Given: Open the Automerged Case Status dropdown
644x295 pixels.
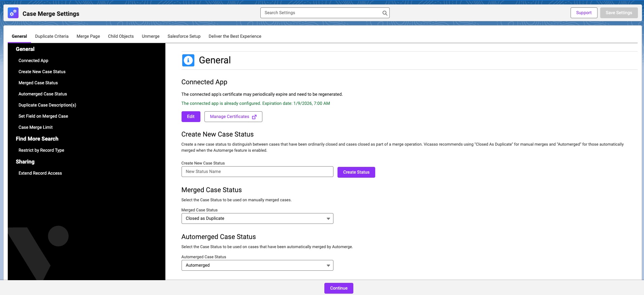Looking at the screenshot, I should click(257, 265).
